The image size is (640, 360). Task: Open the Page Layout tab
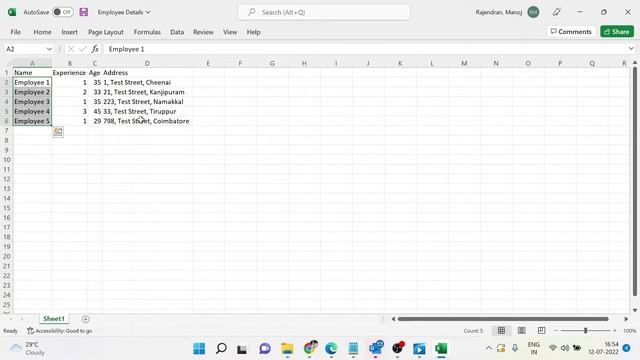[x=106, y=32]
